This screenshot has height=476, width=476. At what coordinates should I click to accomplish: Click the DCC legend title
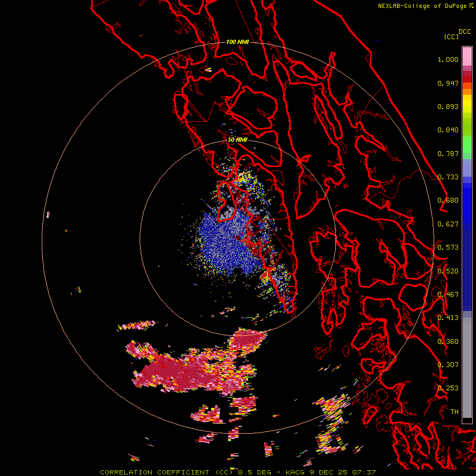(x=464, y=31)
